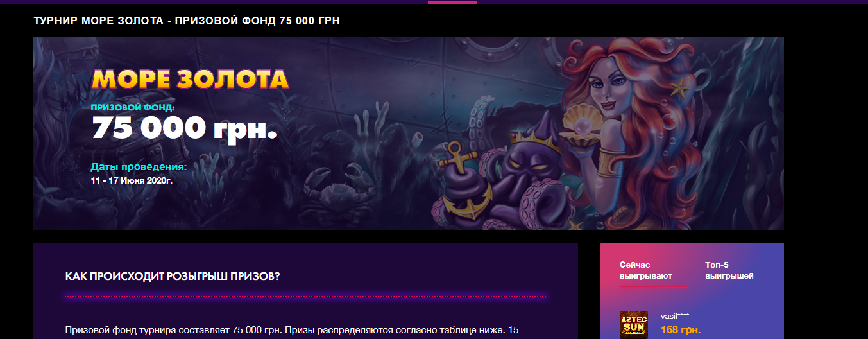
Task: Click the 168 грн. winning amount
Action: pos(681,330)
